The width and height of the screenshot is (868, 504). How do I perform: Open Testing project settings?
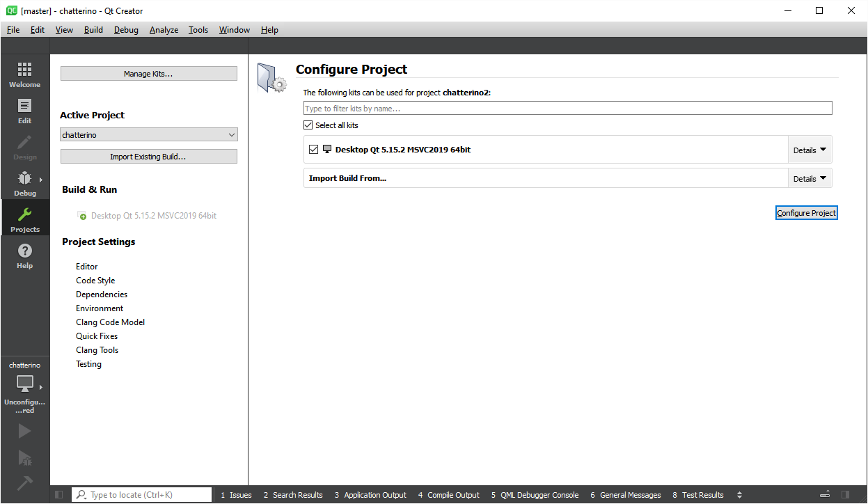[88, 364]
